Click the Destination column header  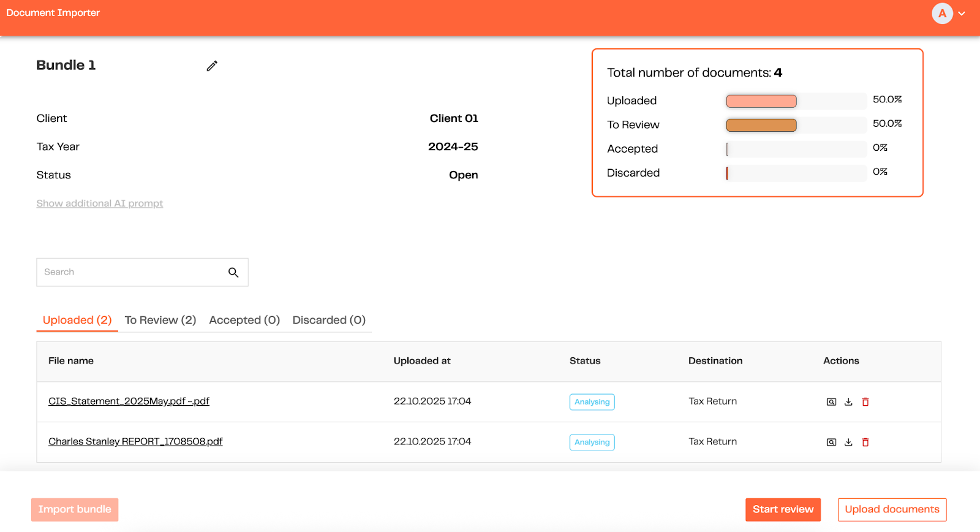(715, 361)
